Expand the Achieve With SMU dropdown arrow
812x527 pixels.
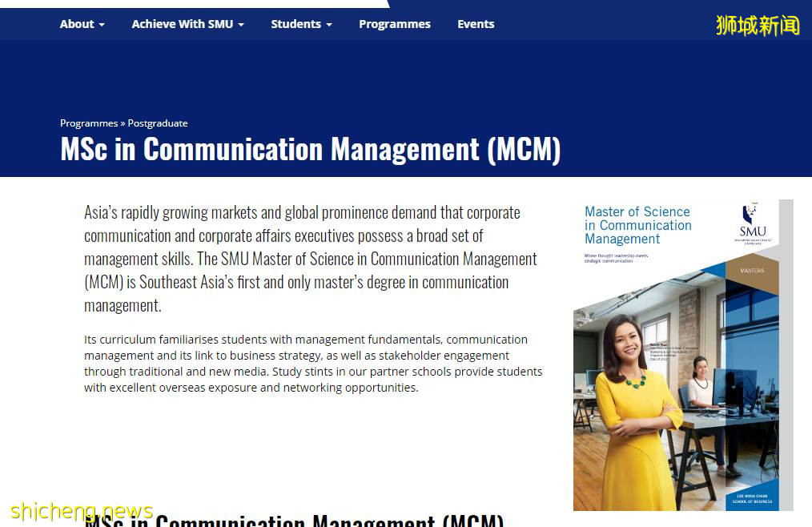point(241,25)
